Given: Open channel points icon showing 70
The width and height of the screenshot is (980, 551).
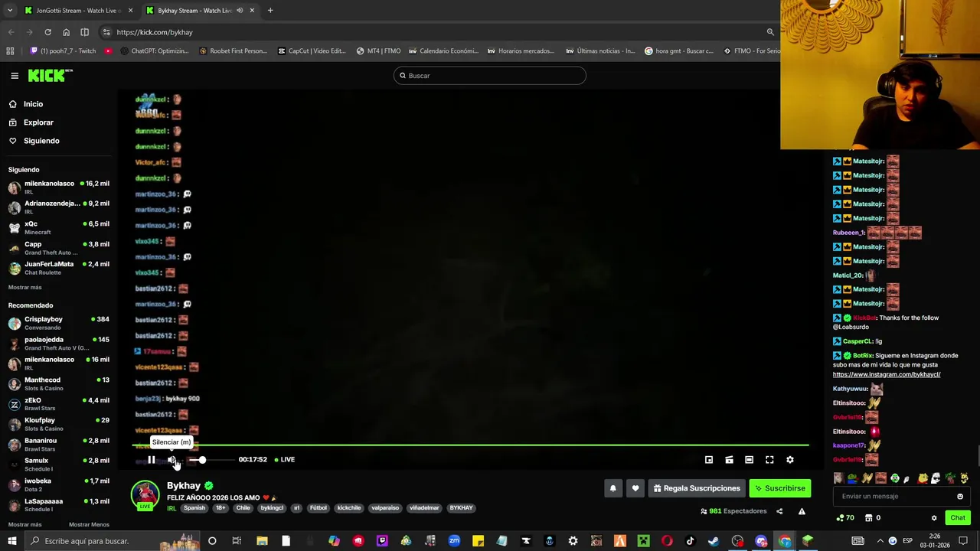Looking at the screenshot, I should 845,518.
